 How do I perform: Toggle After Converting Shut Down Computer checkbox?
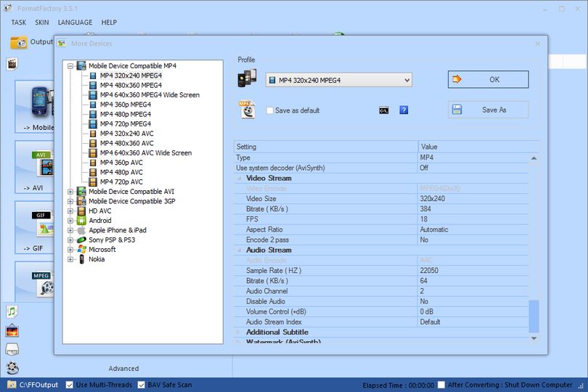click(441, 385)
